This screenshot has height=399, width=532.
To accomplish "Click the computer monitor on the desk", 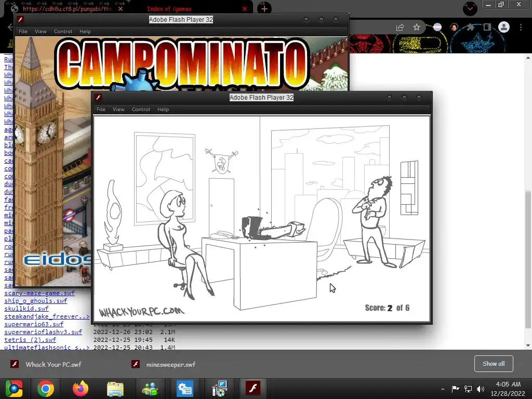I will [252, 228].
